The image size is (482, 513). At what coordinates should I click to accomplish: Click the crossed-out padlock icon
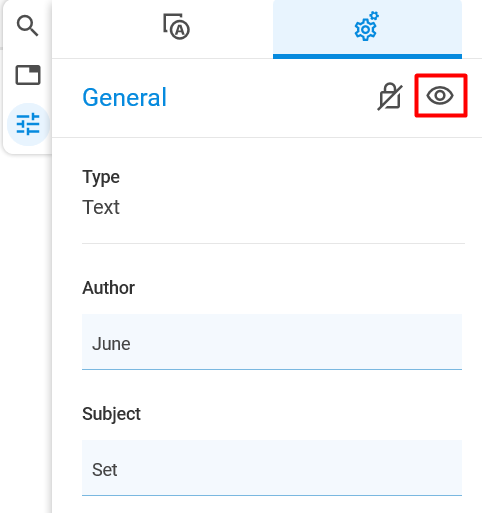pyautogui.click(x=390, y=96)
